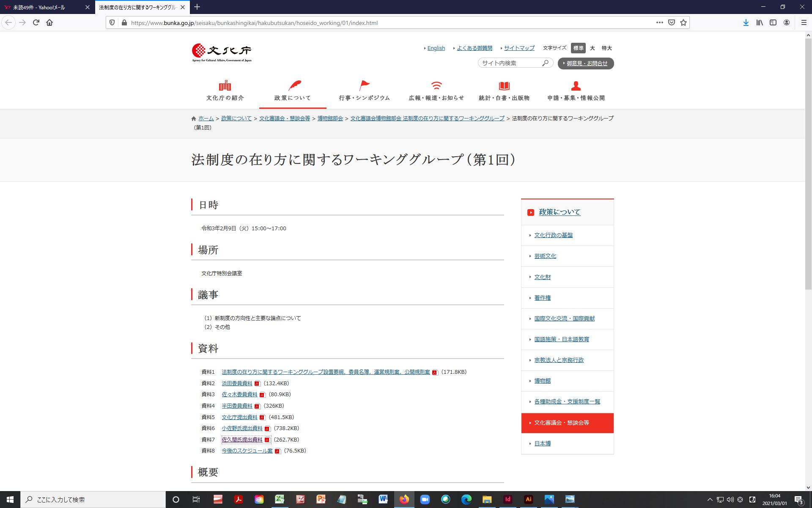Viewport: 812px width, 508px height.
Task: Set text size to 特大
Action: [606, 48]
